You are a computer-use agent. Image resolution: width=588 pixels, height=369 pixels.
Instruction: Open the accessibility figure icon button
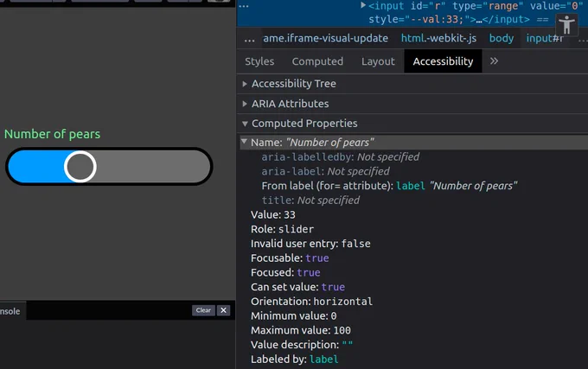[566, 25]
